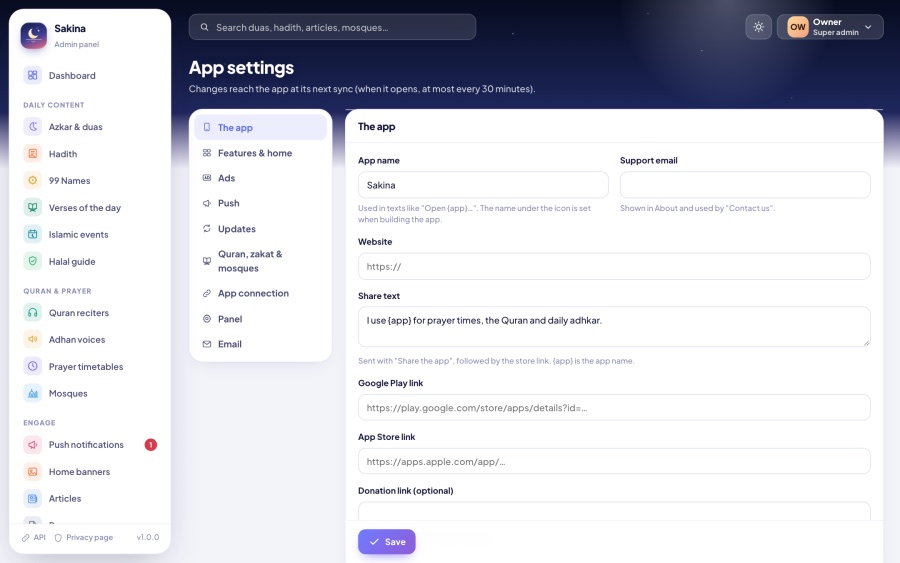Click the Google Play link field
The width and height of the screenshot is (900, 563).
[614, 407]
